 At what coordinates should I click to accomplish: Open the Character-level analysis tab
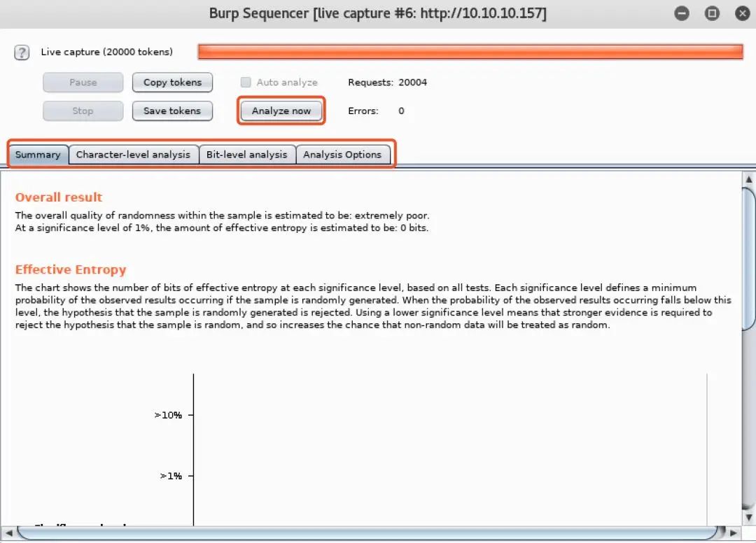pyautogui.click(x=133, y=155)
